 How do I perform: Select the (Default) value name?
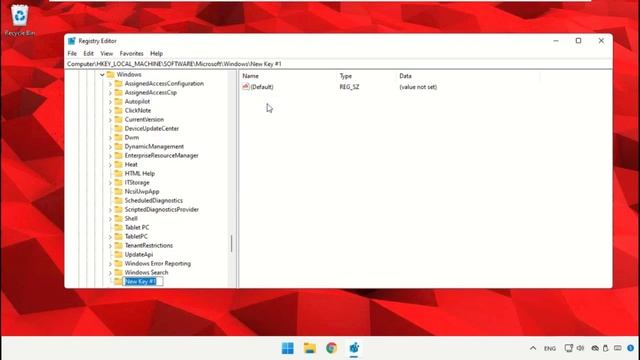point(262,87)
